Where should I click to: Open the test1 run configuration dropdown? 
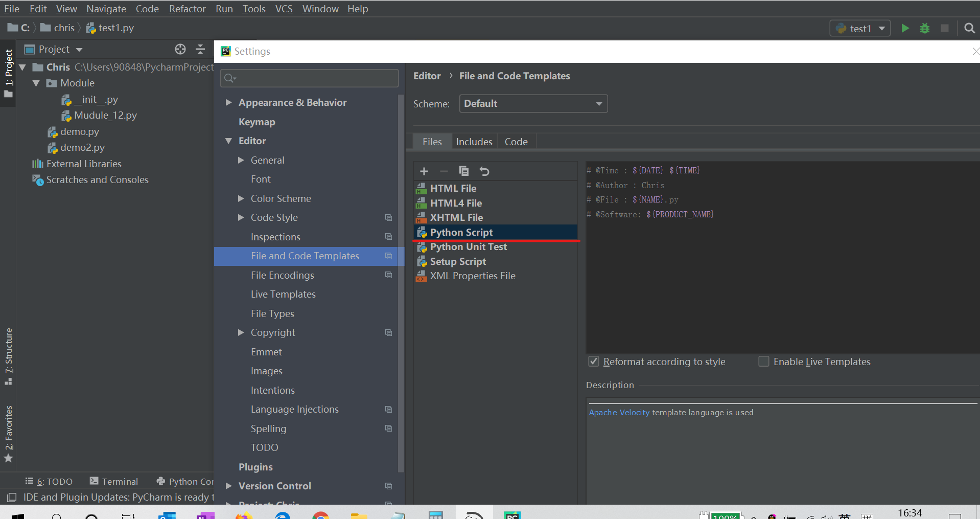[860, 28]
